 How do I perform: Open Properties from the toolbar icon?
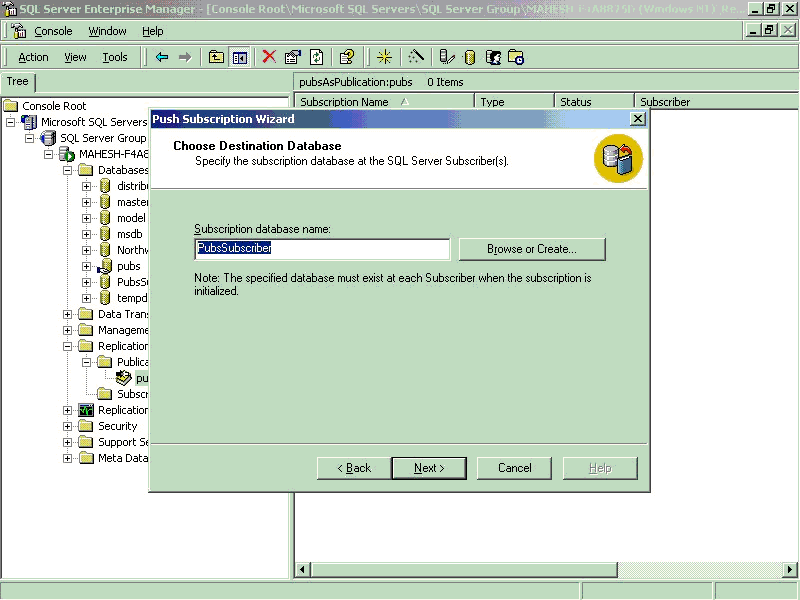pos(292,57)
